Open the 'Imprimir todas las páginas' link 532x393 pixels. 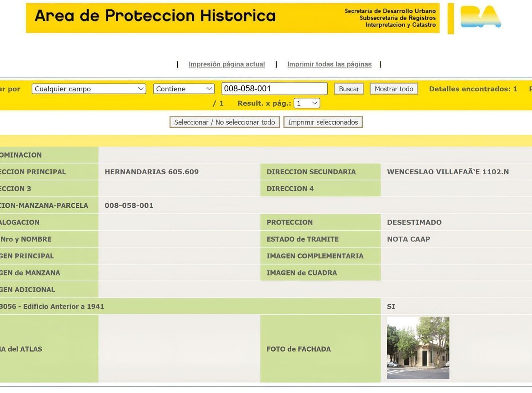click(330, 64)
